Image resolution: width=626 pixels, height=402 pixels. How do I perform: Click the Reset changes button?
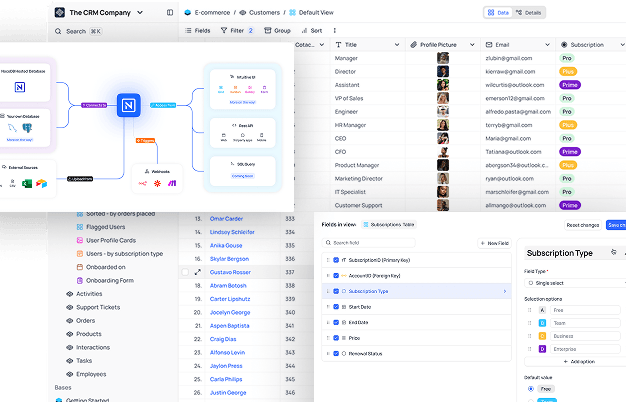[x=583, y=225]
